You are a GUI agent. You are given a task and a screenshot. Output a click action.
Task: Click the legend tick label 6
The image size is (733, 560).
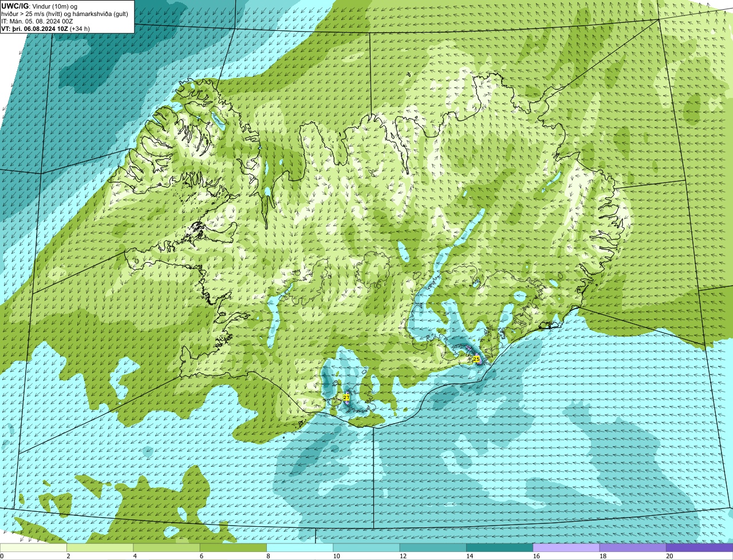click(202, 556)
